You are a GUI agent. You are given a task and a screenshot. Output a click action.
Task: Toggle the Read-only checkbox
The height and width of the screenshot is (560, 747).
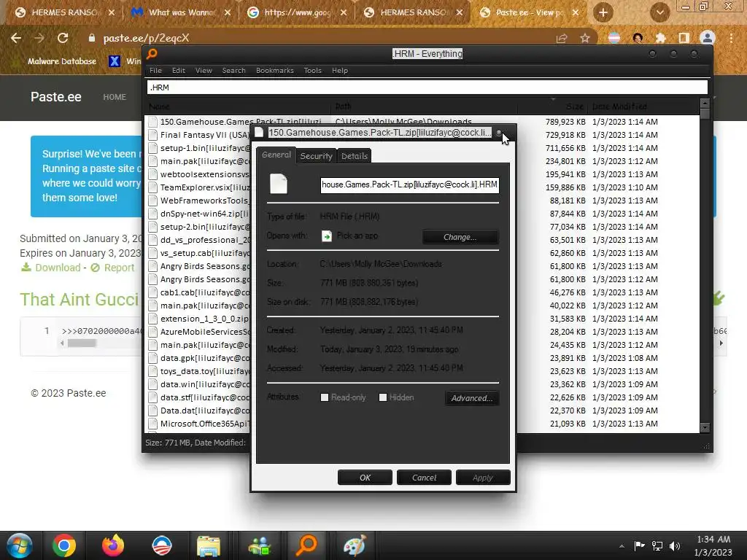(x=325, y=397)
